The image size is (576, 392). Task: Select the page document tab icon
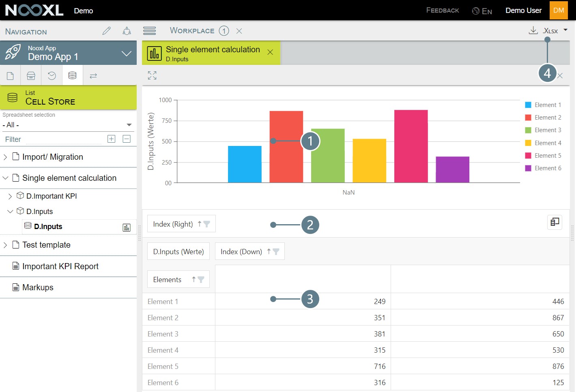pos(10,76)
